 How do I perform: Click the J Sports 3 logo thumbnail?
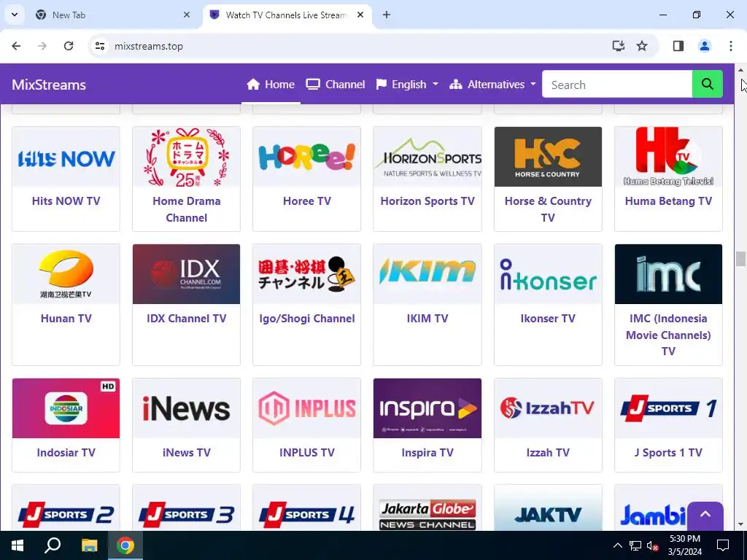tap(186, 508)
